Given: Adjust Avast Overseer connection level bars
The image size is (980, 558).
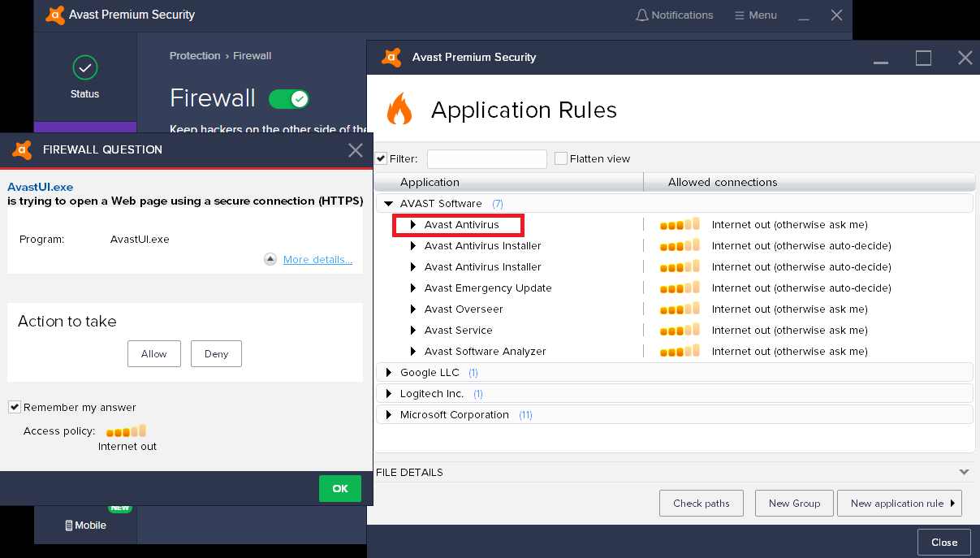Looking at the screenshot, I should 680,309.
